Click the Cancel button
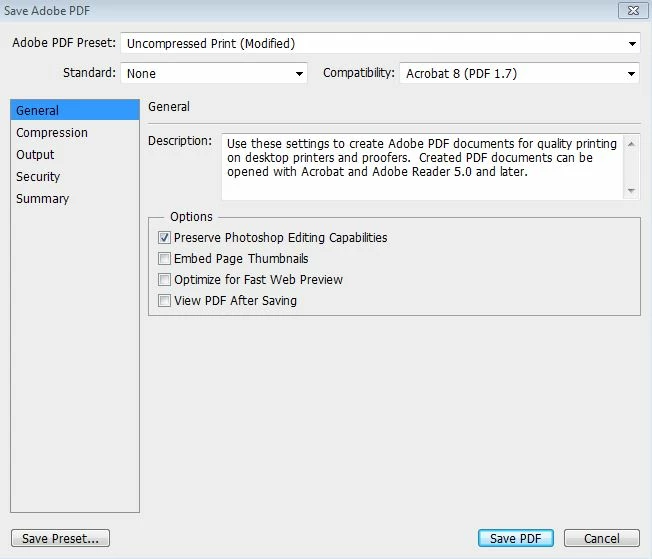652x559 pixels. point(602,538)
